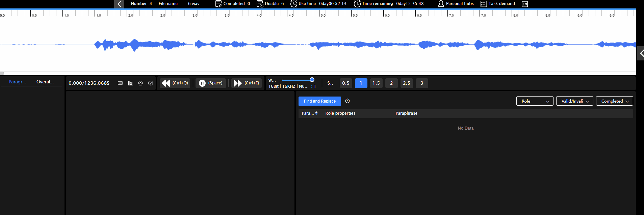Rewind audio with Ctrl+Q button
The image size is (644, 215).
tap(175, 83)
